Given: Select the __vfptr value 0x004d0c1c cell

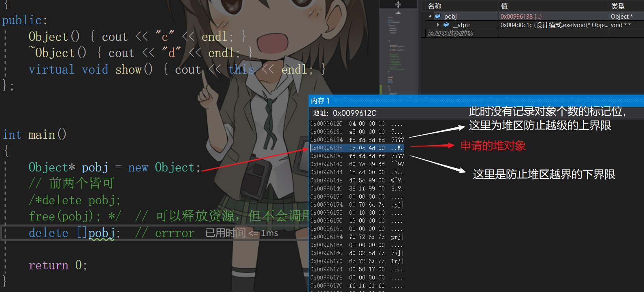Looking at the screenshot, I should (554, 25).
